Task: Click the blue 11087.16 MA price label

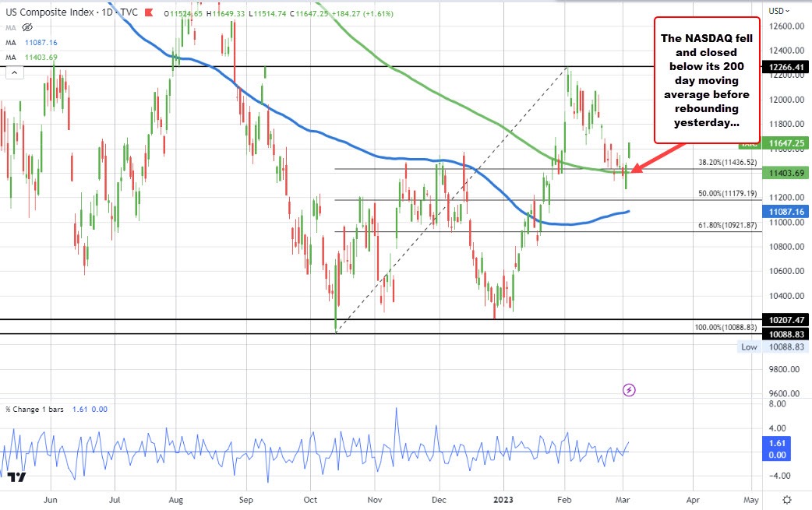Action: click(x=786, y=211)
